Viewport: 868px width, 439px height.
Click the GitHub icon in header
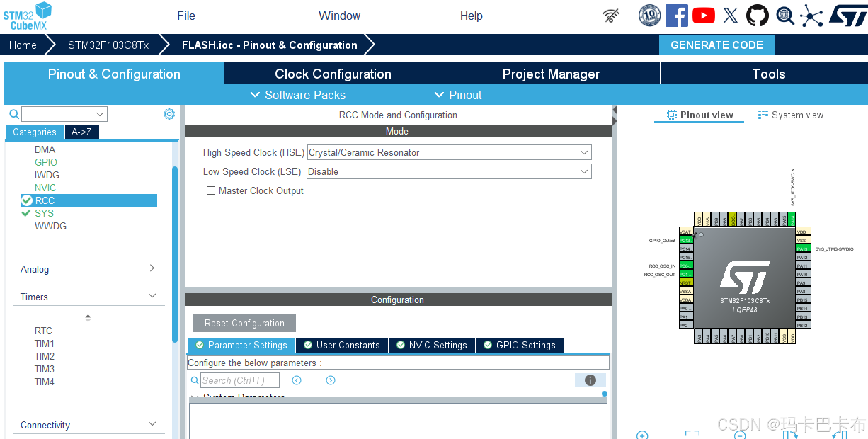pos(757,16)
